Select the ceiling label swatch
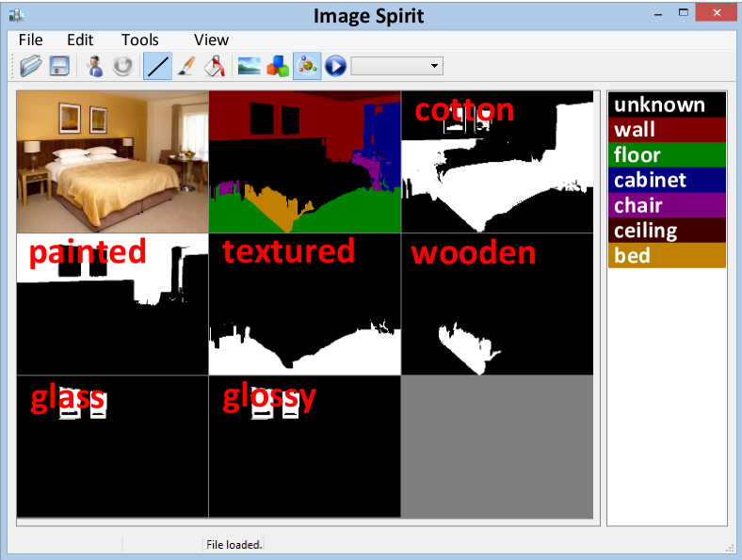The image size is (742, 560). click(667, 231)
